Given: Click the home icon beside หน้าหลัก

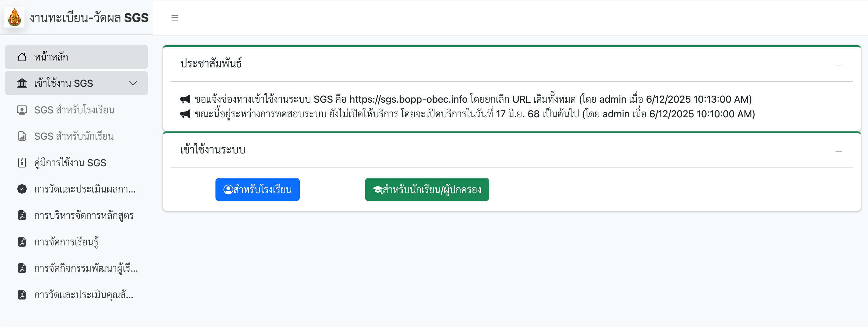Looking at the screenshot, I should point(22,57).
